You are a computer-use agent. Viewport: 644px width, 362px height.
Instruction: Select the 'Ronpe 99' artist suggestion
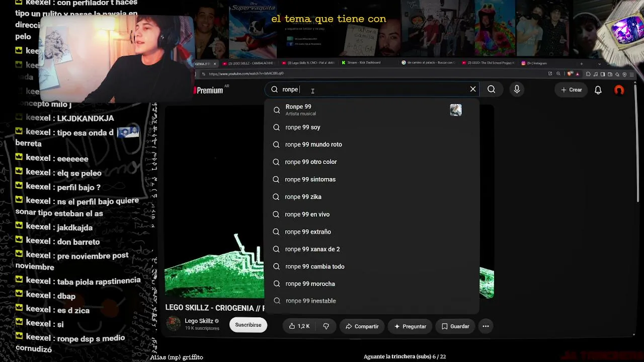[x=372, y=110]
